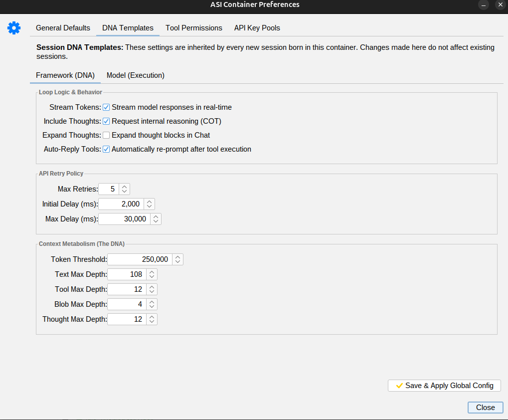Bump up Token Threshold with the stepper
Viewport: 508px width, 420px height.
pyautogui.click(x=178, y=257)
